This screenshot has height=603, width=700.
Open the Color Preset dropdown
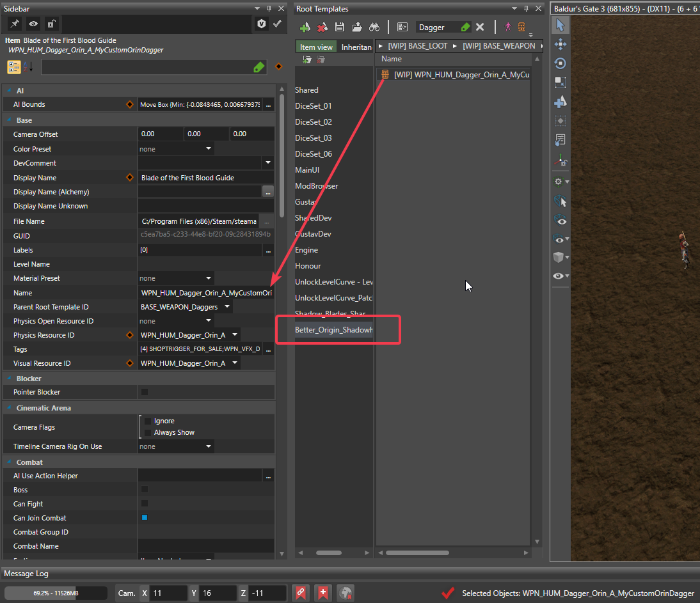coord(209,149)
